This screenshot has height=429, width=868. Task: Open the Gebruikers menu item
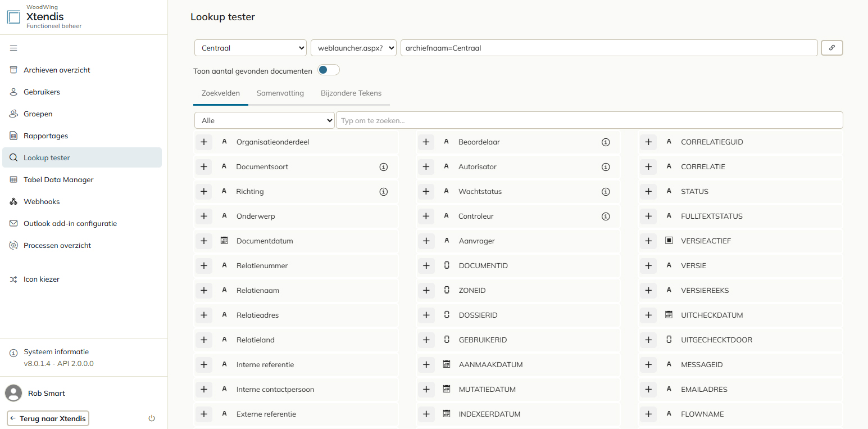(82, 92)
